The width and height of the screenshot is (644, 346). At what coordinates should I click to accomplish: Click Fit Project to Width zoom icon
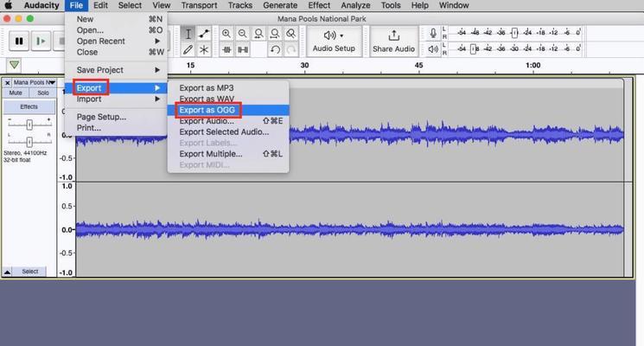[275, 34]
